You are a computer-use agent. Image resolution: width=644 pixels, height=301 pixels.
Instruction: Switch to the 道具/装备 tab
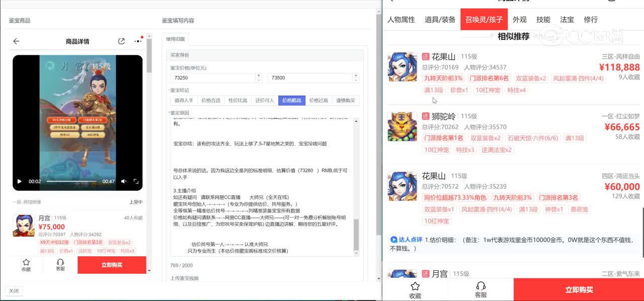(440, 20)
